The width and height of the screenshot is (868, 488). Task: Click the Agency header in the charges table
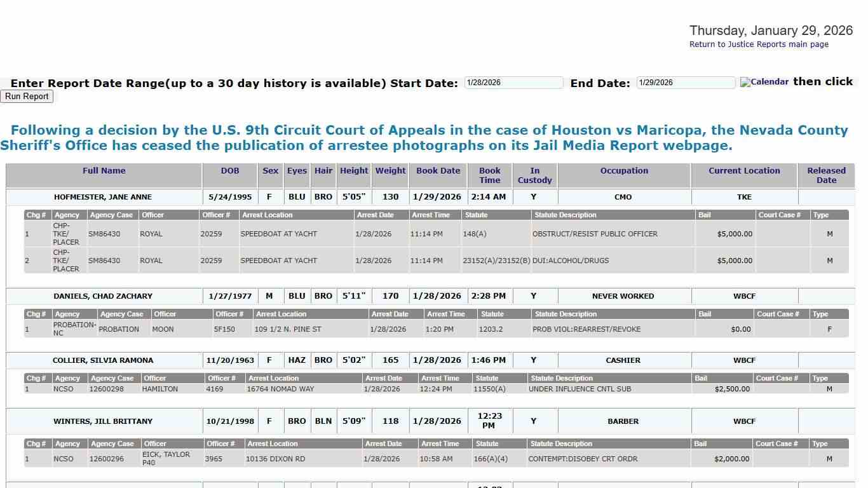[68, 215]
